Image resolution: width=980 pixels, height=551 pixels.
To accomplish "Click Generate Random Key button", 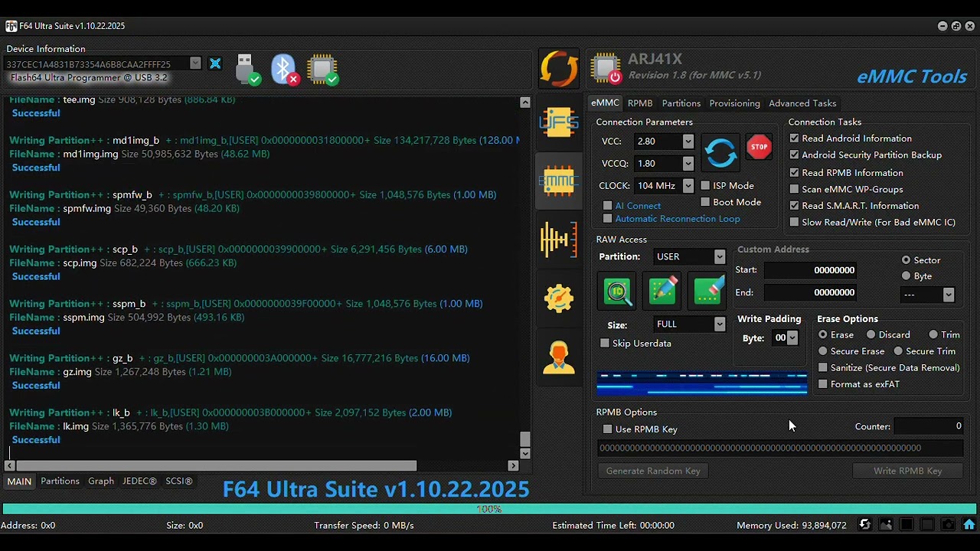I will (x=653, y=471).
